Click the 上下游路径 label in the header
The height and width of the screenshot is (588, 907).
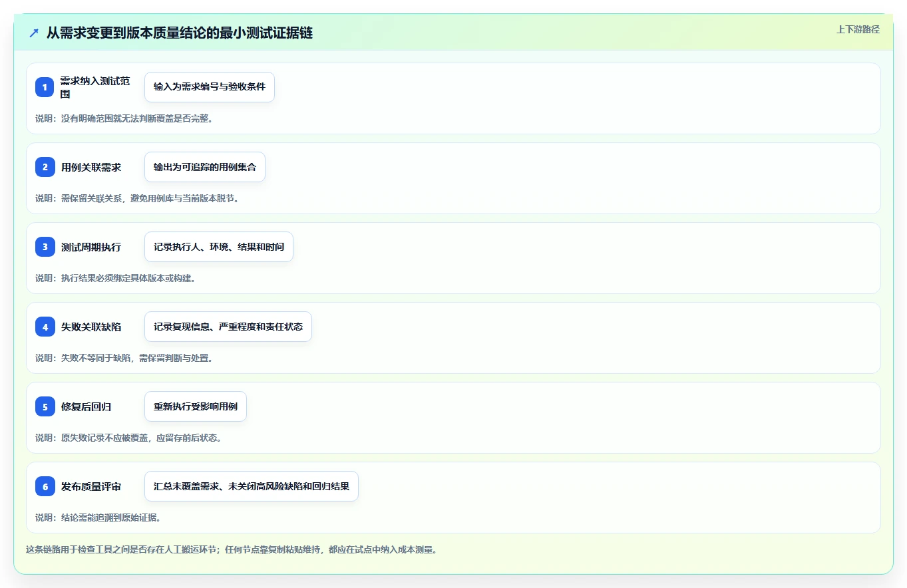(x=858, y=29)
